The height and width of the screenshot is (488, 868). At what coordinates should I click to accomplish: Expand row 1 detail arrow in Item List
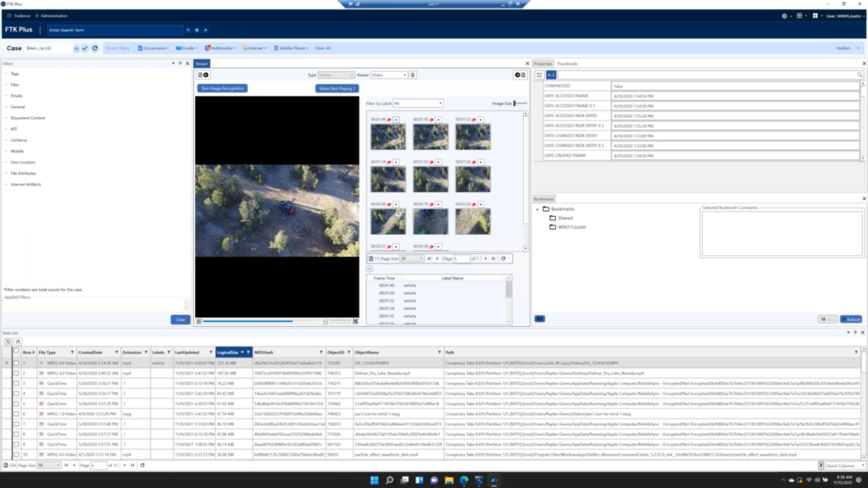(x=7, y=363)
